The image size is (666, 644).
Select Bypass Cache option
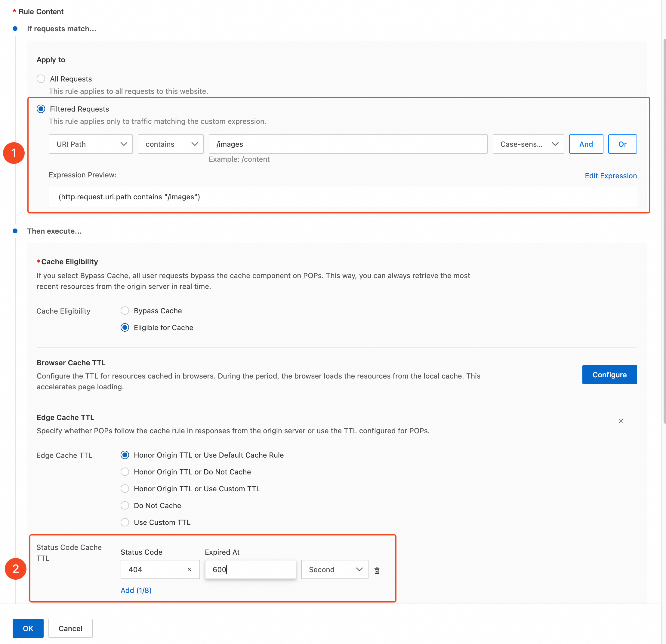point(125,311)
